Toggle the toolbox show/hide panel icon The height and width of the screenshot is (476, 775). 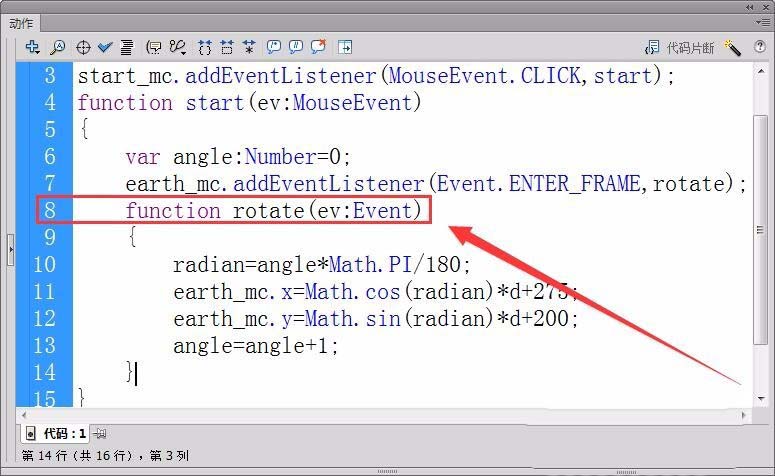344,47
